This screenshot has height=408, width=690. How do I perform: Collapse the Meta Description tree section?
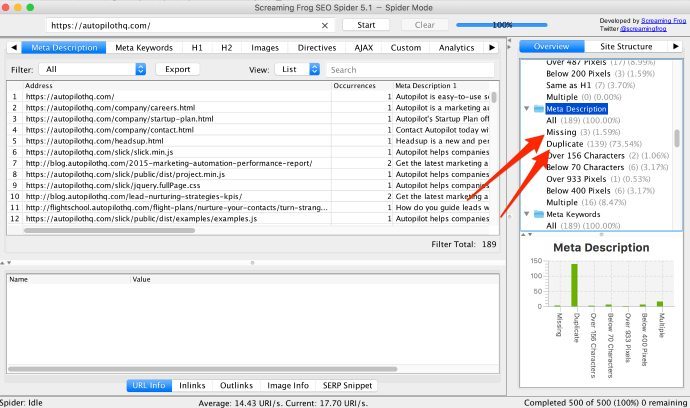coord(527,109)
